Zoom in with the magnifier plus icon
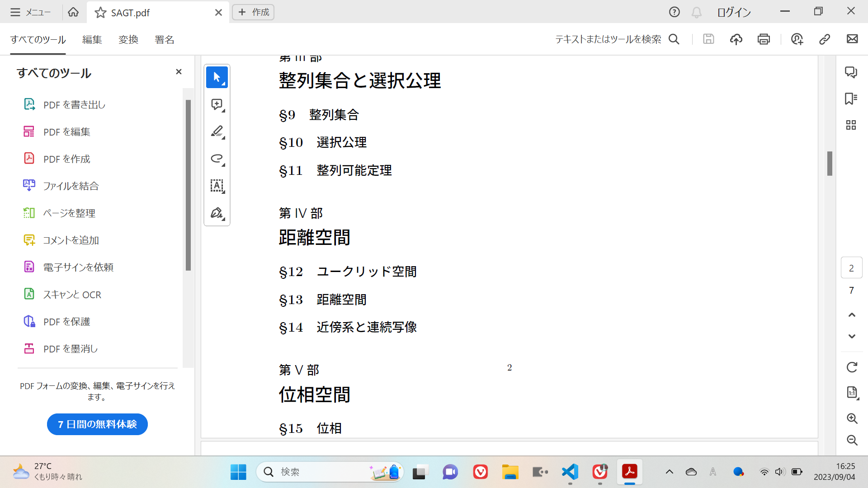 click(852, 418)
